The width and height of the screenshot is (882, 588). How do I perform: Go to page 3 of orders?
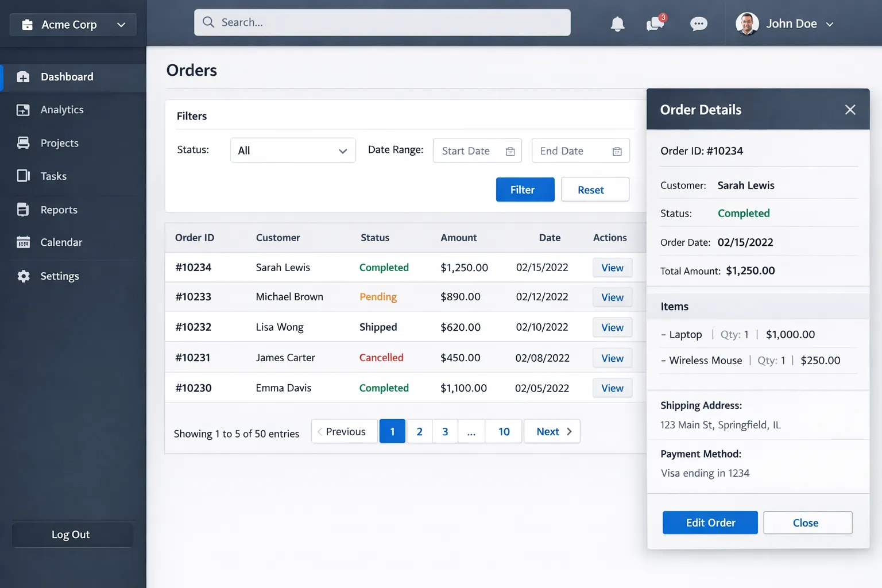tap(445, 432)
